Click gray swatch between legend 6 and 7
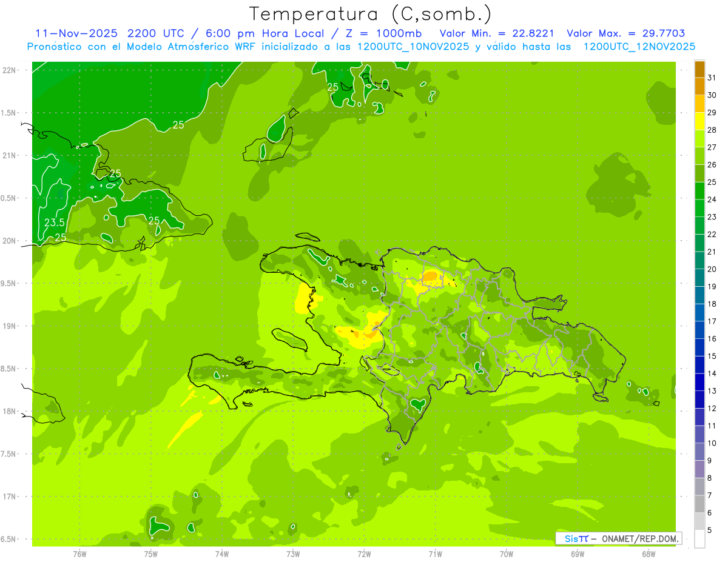The image size is (728, 562). tap(699, 504)
